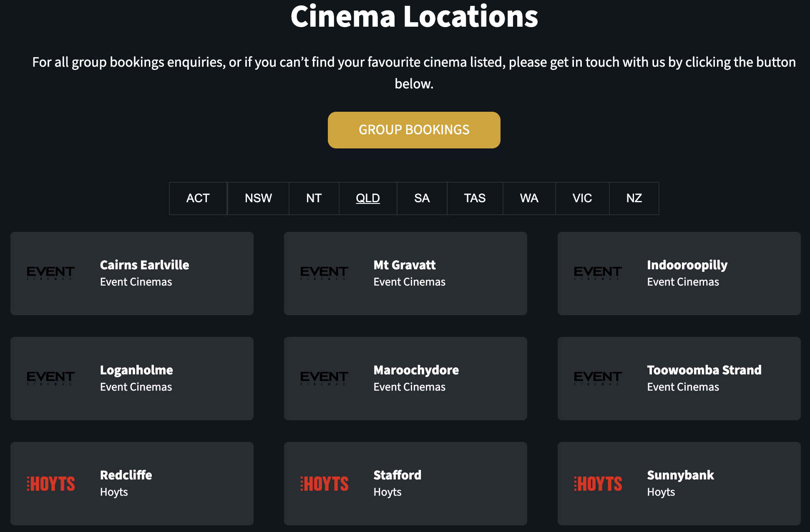Select the VIC state tab
This screenshot has width=810, height=532.
pyautogui.click(x=582, y=198)
